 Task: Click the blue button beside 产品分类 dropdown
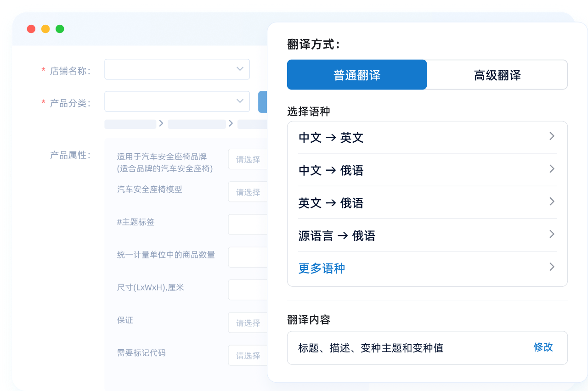pos(263,101)
